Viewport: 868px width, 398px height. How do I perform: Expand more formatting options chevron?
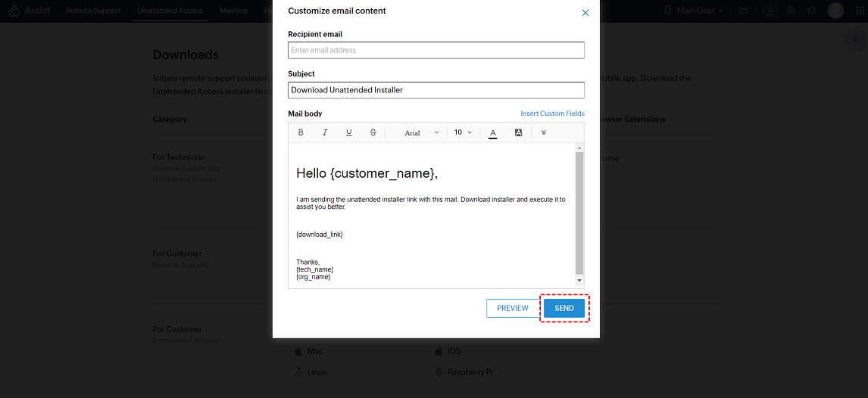[544, 132]
